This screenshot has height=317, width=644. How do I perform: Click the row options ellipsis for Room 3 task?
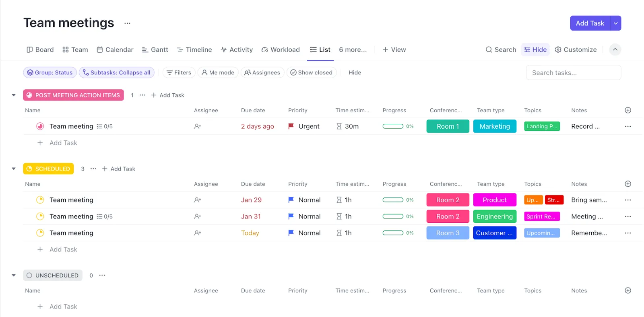(628, 233)
